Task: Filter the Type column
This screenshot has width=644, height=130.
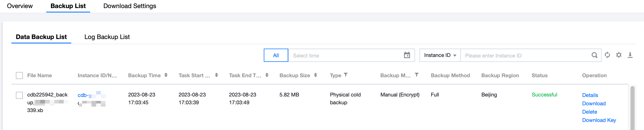Action: pyautogui.click(x=346, y=75)
